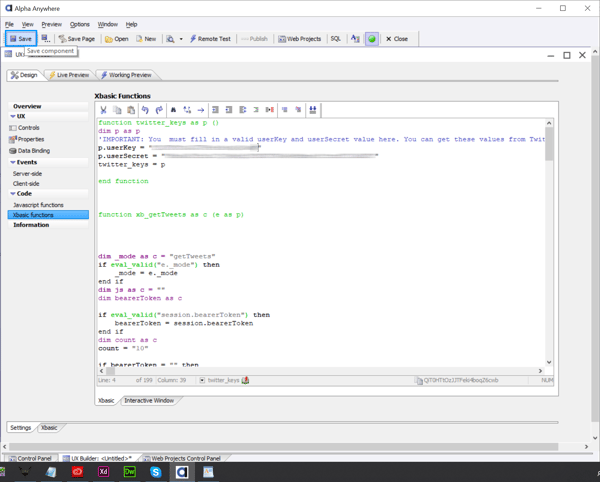The height and width of the screenshot is (482, 600).
Task: Open Adobe XD from the taskbar
Action: 103,471
